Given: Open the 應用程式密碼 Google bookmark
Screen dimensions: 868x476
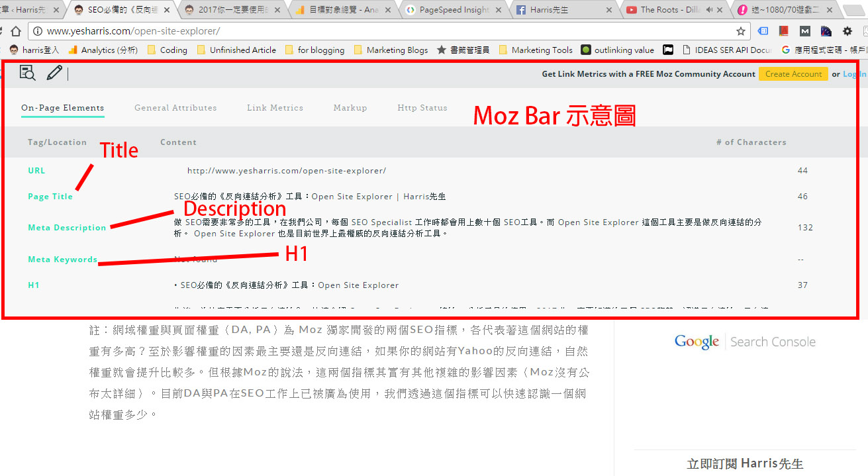Looking at the screenshot, I should pos(824,50).
